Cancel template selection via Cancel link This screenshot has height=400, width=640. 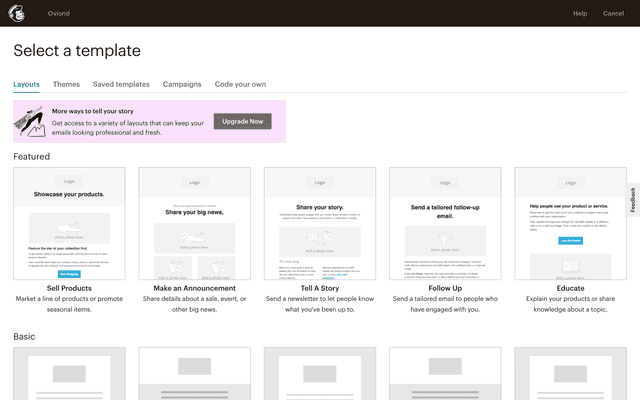pos(613,13)
